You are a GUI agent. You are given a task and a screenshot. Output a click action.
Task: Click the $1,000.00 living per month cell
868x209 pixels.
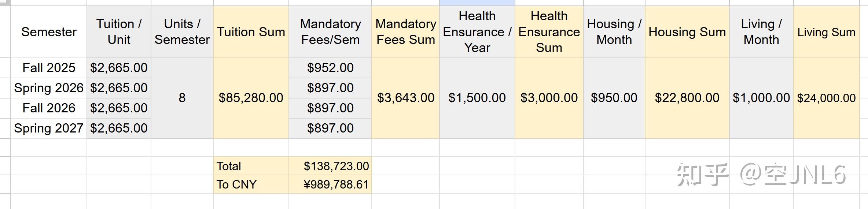(x=761, y=98)
